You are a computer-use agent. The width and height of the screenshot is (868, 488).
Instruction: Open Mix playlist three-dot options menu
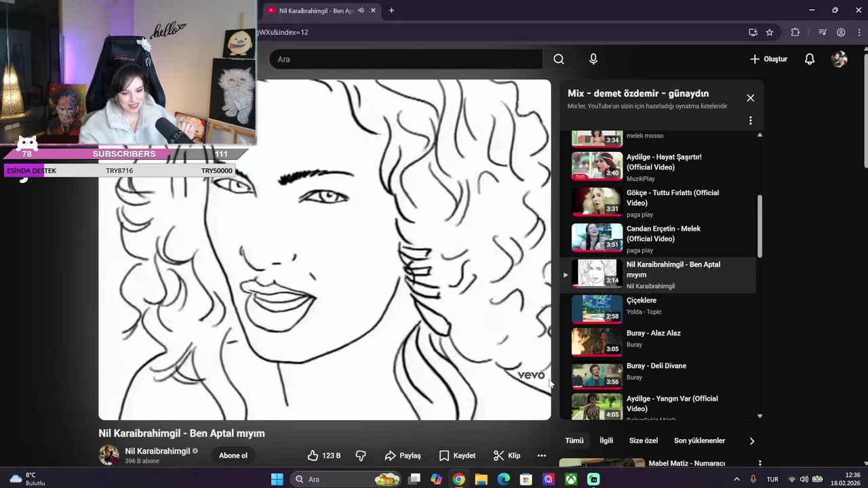pyautogui.click(x=751, y=121)
